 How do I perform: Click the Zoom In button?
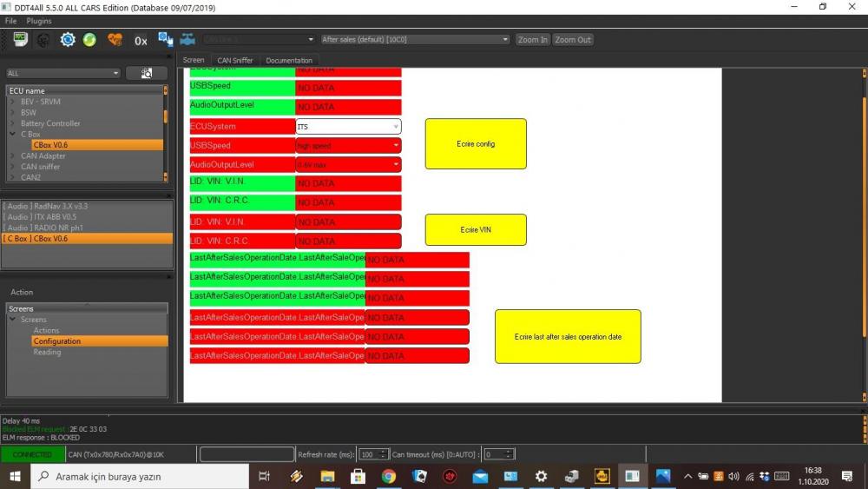533,39
